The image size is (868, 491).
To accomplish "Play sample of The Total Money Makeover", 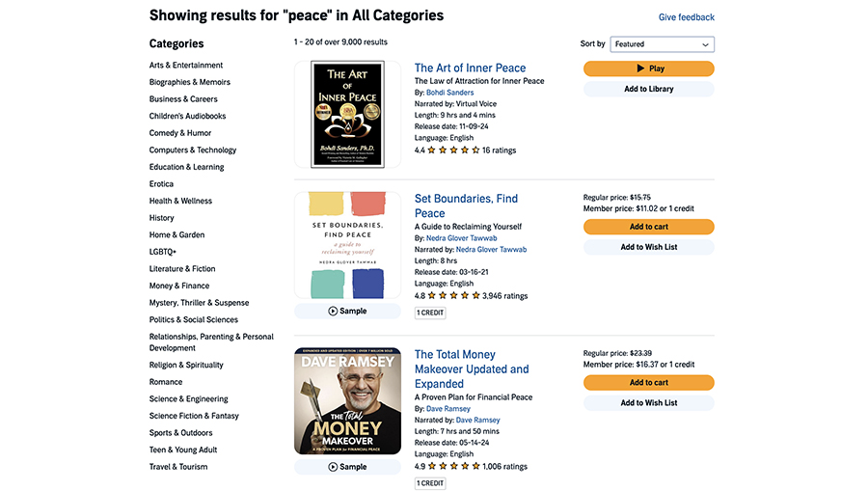I will click(347, 467).
